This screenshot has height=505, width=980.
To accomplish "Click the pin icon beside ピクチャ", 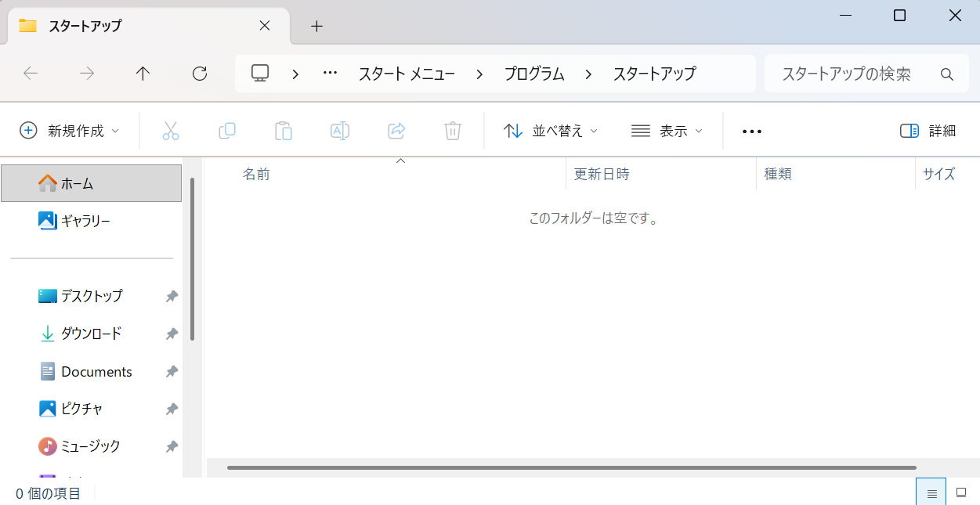I will point(172,409).
